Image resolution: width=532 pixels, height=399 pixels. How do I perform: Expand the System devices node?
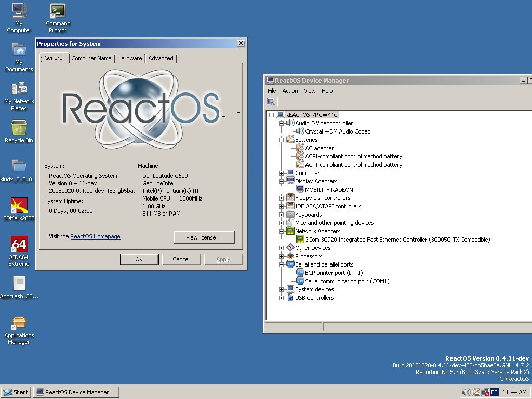coord(281,289)
